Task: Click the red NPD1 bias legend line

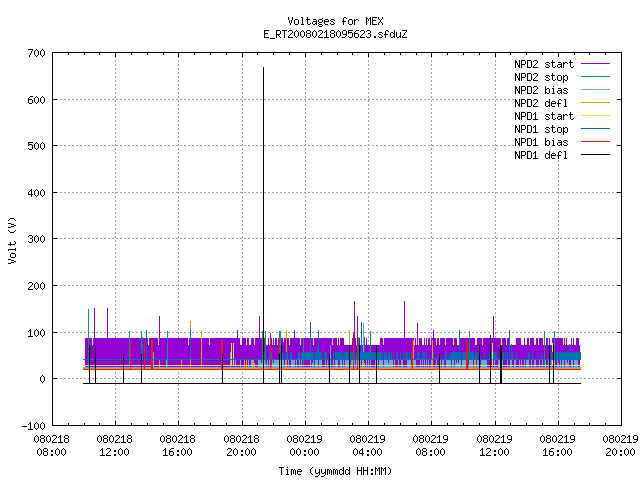Action: [x=596, y=142]
